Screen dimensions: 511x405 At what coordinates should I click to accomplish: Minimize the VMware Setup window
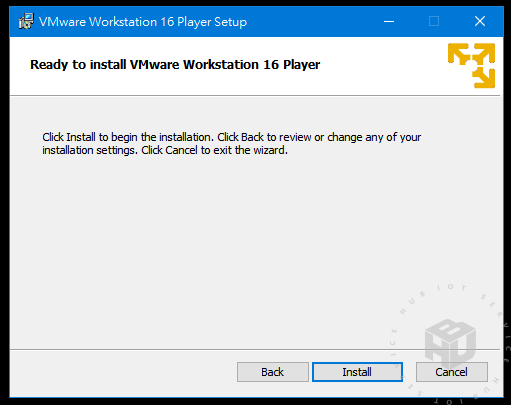[389, 22]
